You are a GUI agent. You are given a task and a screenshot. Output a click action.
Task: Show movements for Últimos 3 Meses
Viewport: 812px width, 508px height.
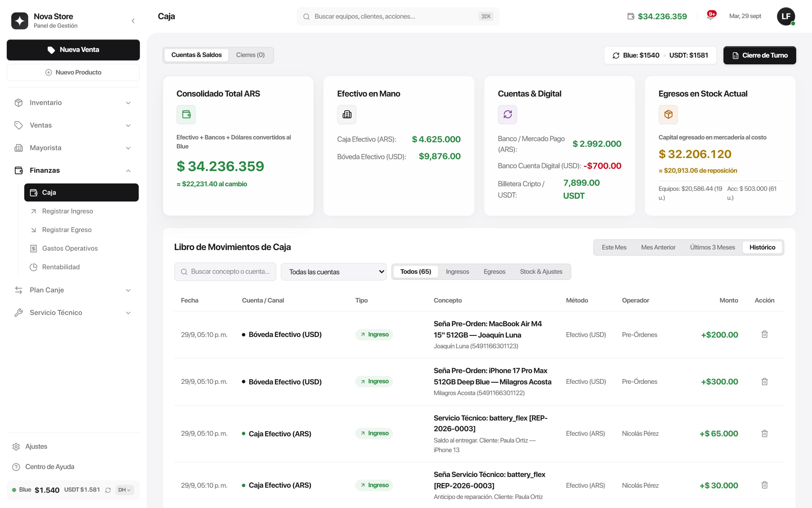click(712, 247)
